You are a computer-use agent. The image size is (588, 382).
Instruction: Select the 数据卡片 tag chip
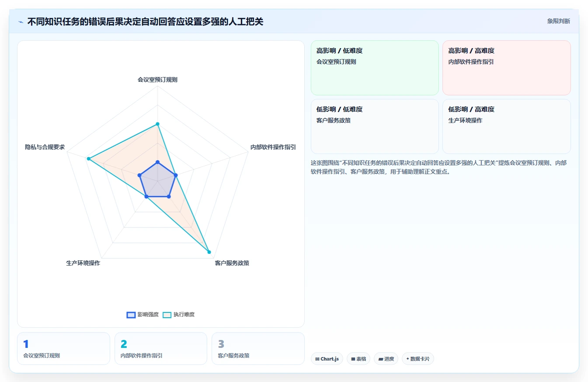(x=418, y=359)
